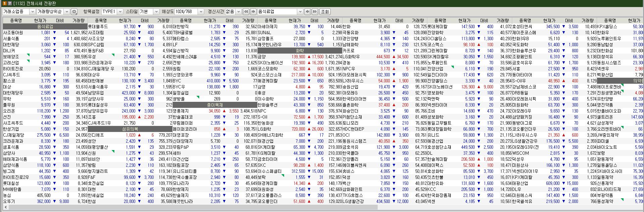Click the 화학 sector header band

click(x=300, y=51)
